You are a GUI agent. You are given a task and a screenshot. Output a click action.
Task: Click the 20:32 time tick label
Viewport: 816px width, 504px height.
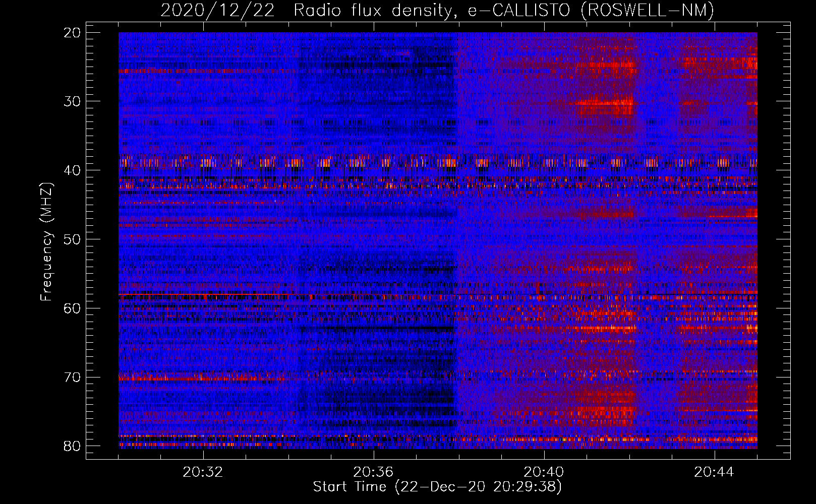(x=203, y=472)
